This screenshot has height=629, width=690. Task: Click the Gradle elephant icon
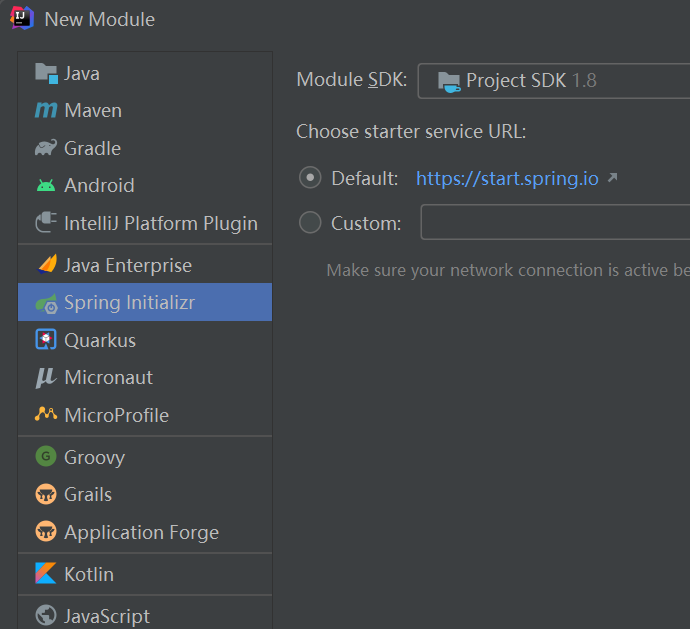click(46, 148)
